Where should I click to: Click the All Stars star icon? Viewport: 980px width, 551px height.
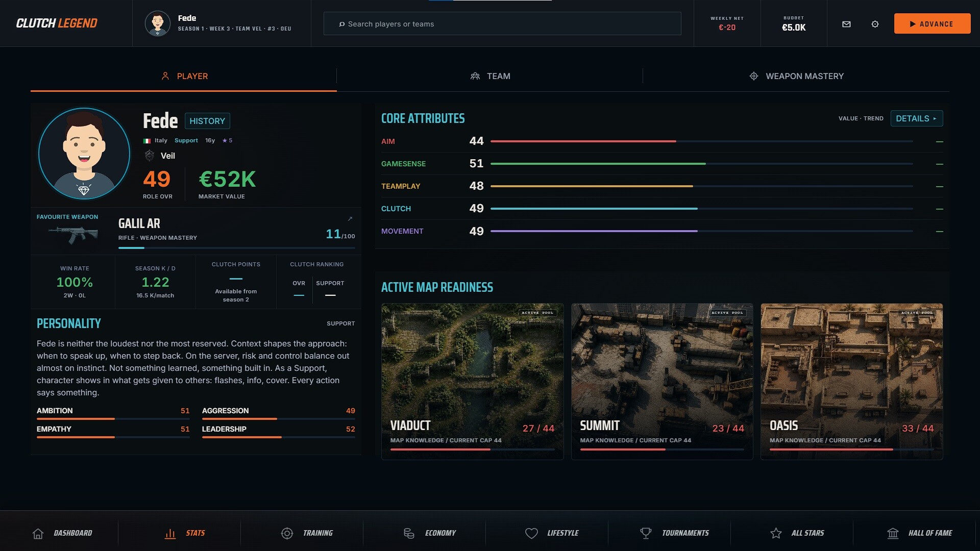click(776, 533)
